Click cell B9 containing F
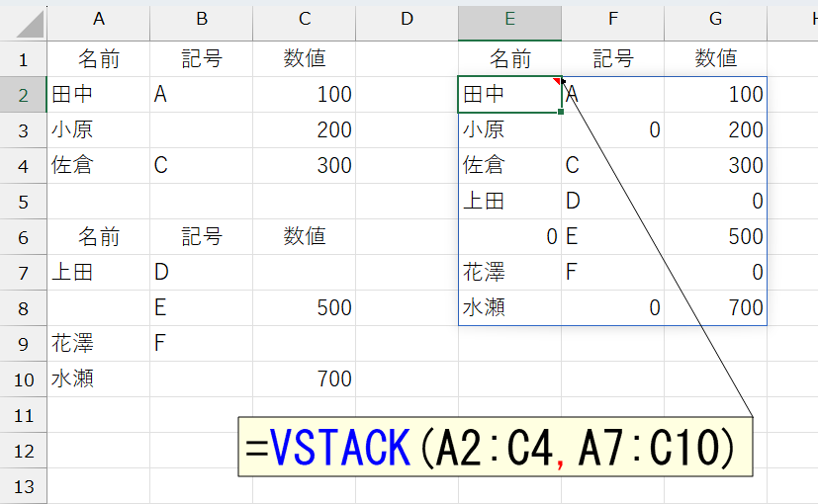This screenshot has height=504, width=818. pos(202,344)
